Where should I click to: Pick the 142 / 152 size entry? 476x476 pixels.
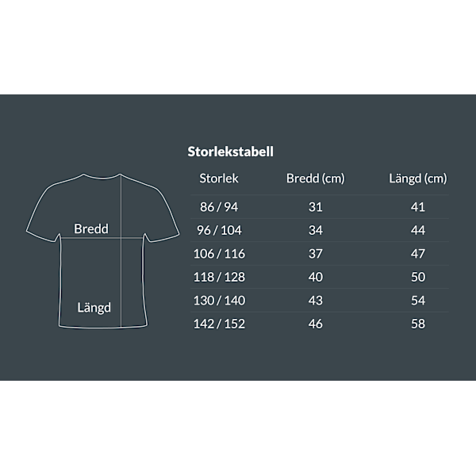tap(220, 324)
